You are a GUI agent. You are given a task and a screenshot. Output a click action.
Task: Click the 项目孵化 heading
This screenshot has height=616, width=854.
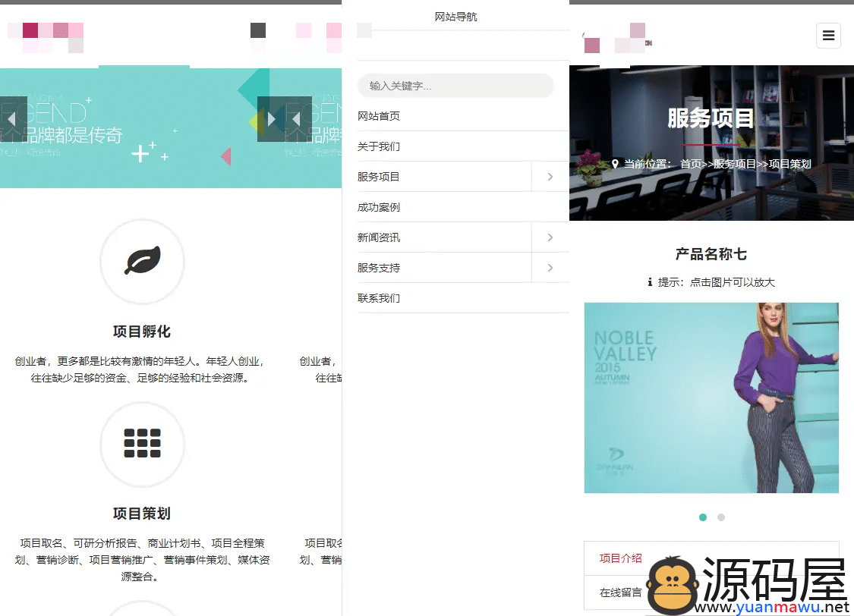point(142,332)
